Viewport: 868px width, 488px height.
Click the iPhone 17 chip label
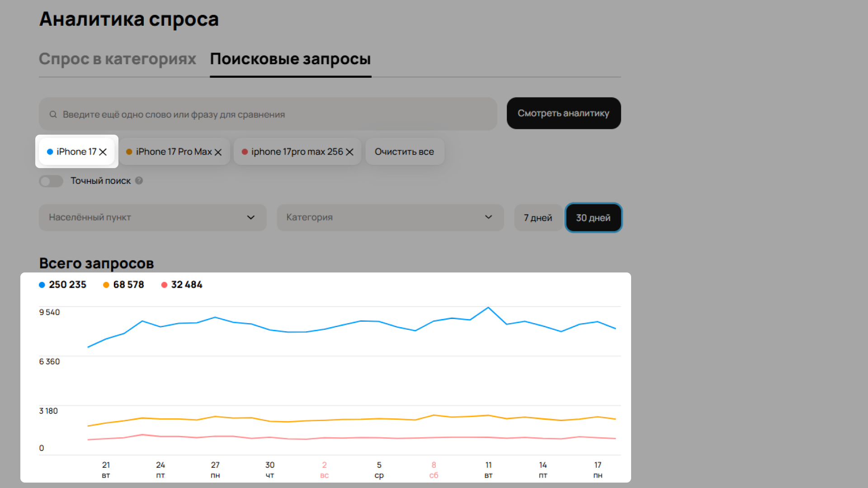click(x=76, y=152)
